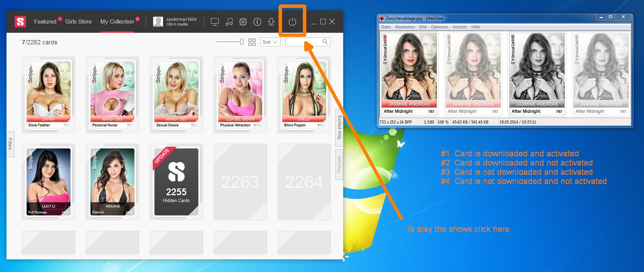Select the Nekane Diabolic card
This screenshot has width=644, height=272.
coord(112,182)
